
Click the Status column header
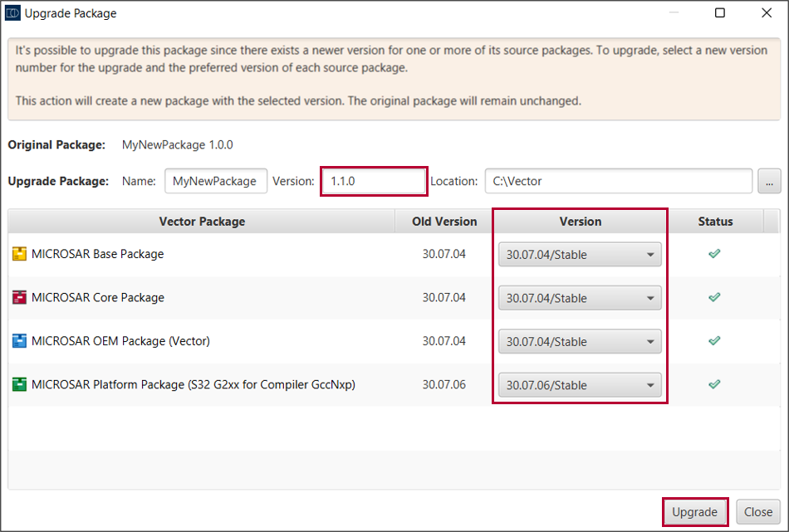[715, 222]
